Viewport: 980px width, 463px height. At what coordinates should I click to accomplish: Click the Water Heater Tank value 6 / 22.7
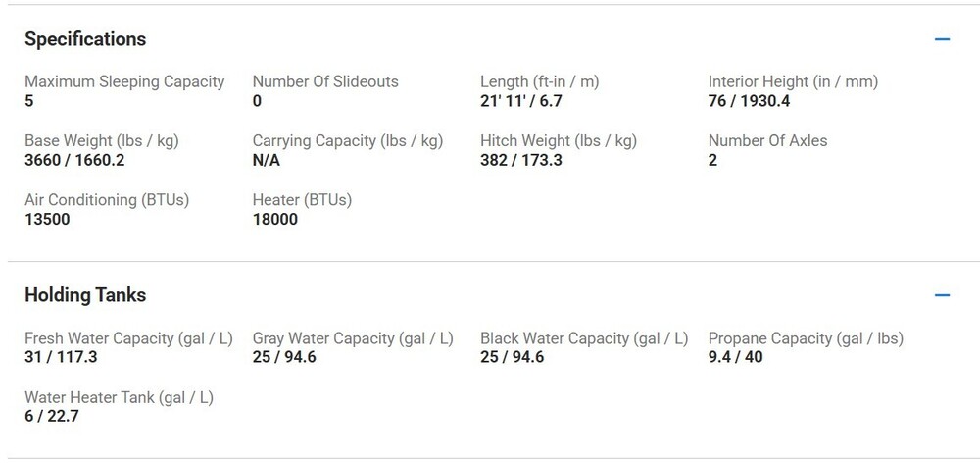(51, 417)
